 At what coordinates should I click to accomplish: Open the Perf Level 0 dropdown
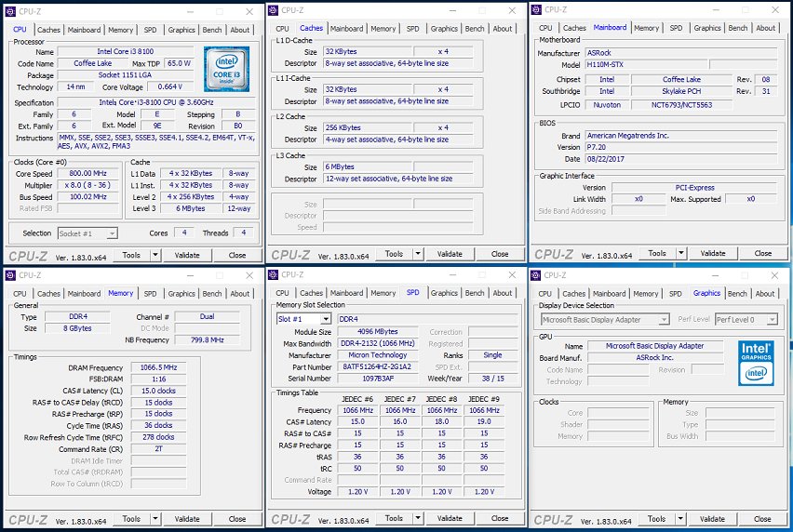(x=772, y=320)
